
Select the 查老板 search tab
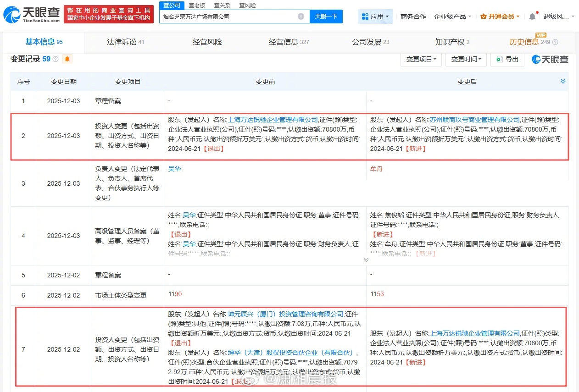pos(197,6)
